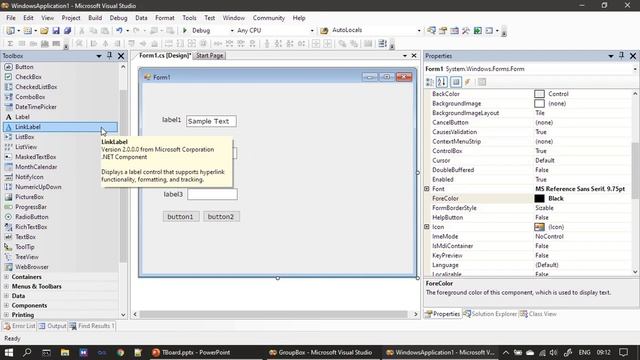This screenshot has width=640, height=360.
Task: Select label3 on the form
Action: point(173,194)
